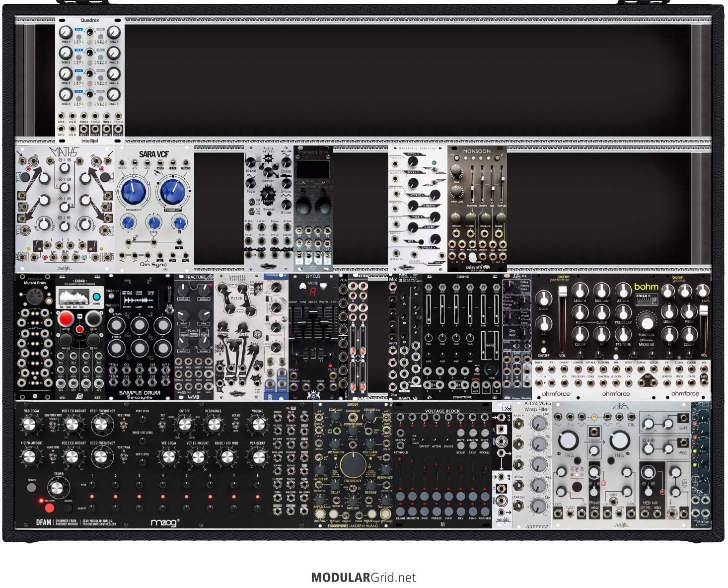Viewport: 728px width, 588px height.
Task: Hit the Voltage Block CLEAR button
Action: coord(400,511)
